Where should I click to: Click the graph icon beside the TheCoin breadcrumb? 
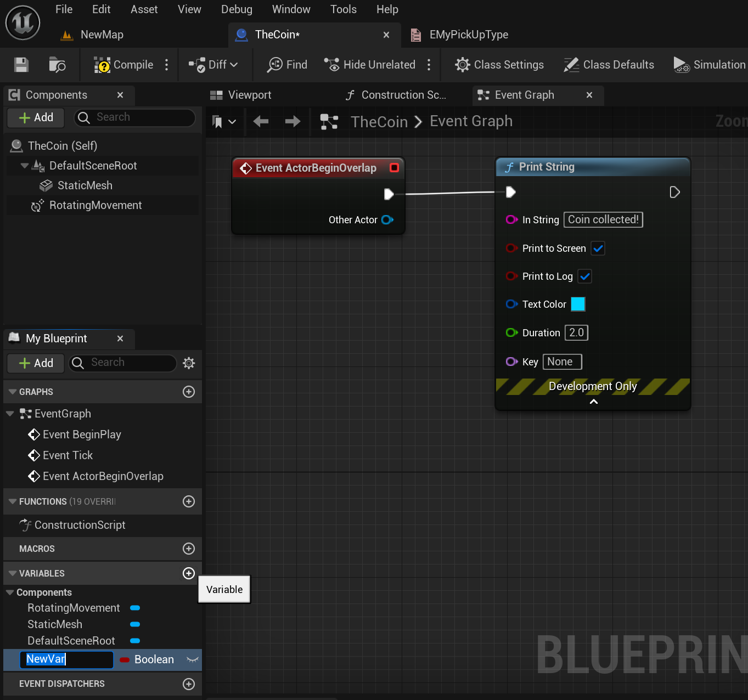coord(329,121)
